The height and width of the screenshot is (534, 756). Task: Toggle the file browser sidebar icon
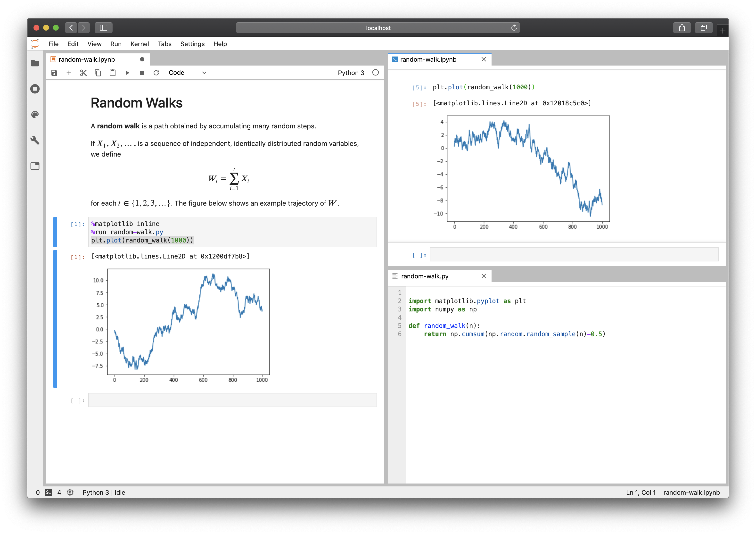[x=35, y=62]
